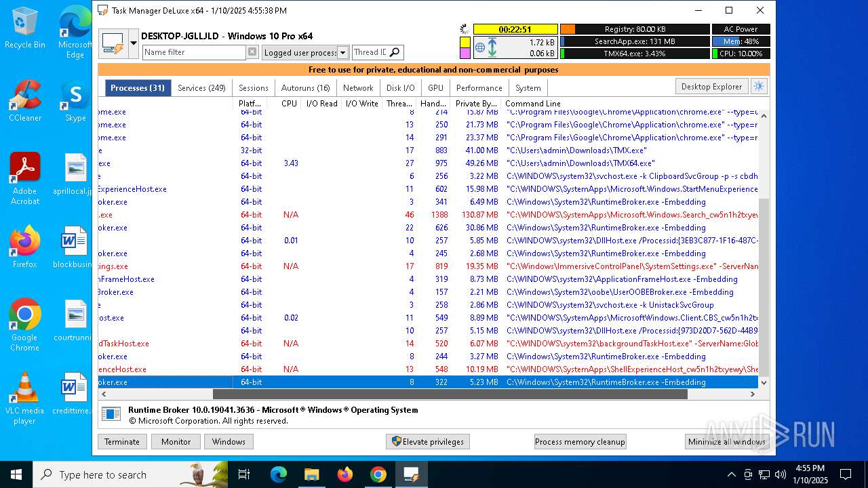Screen dimensions: 868x488
Task: Click the magenta color swatch
Action: coord(465,54)
